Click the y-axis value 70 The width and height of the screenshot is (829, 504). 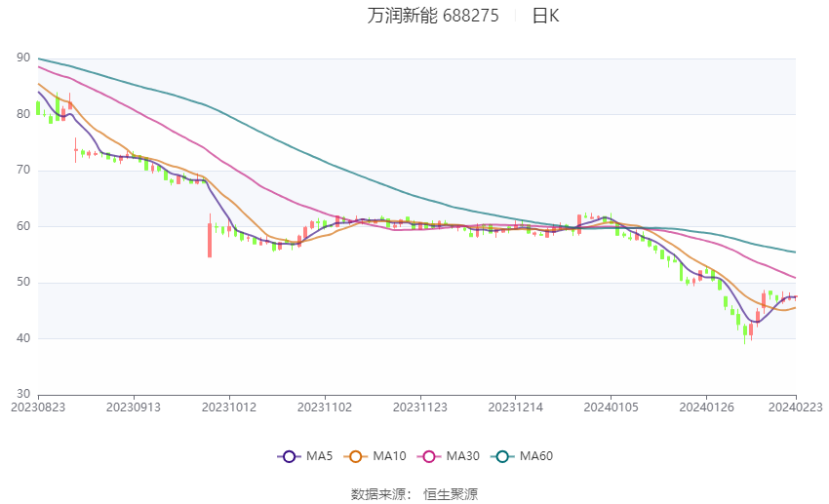pos(23,171)
